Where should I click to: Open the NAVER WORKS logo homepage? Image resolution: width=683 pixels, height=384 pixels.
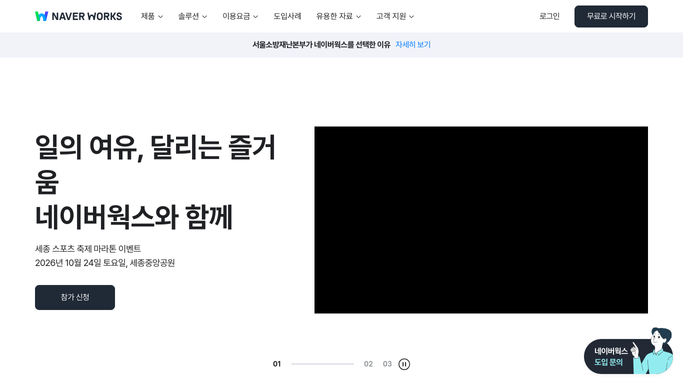point(78,17)
